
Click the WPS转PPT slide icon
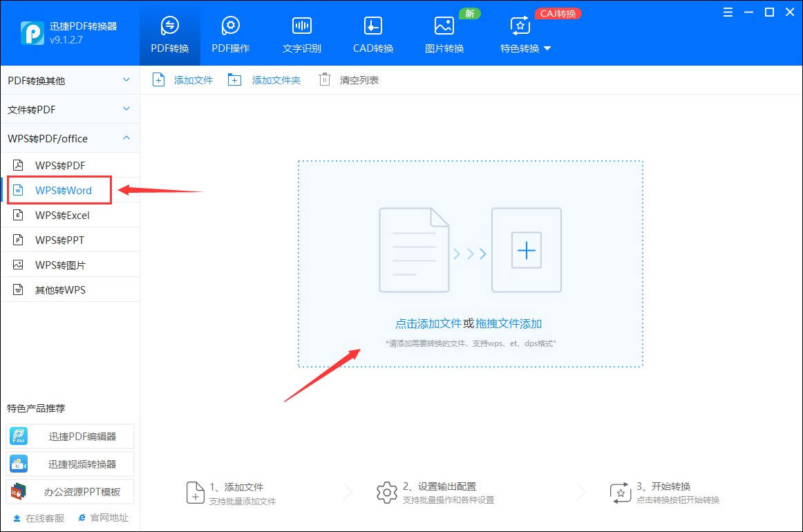click(x=18, y=240)
